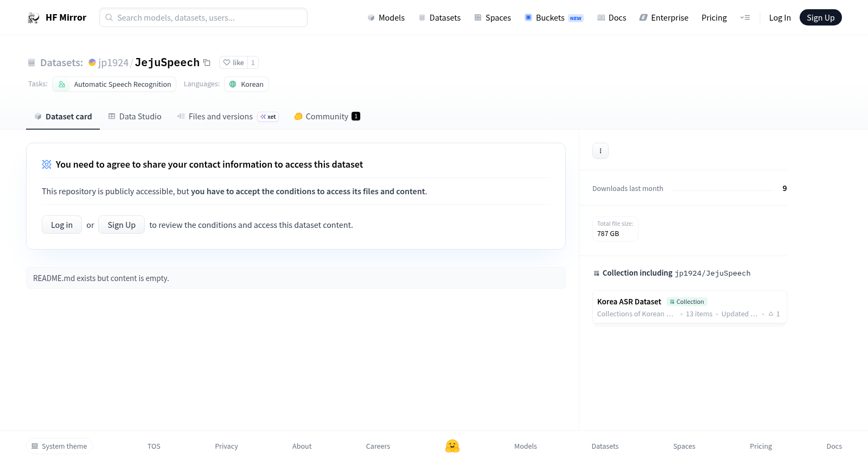Open Spaces footer link

pos(684,446)
